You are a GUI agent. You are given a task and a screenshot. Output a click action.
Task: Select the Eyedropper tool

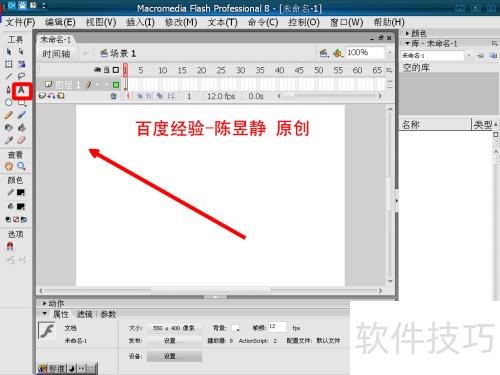point(9,140)
